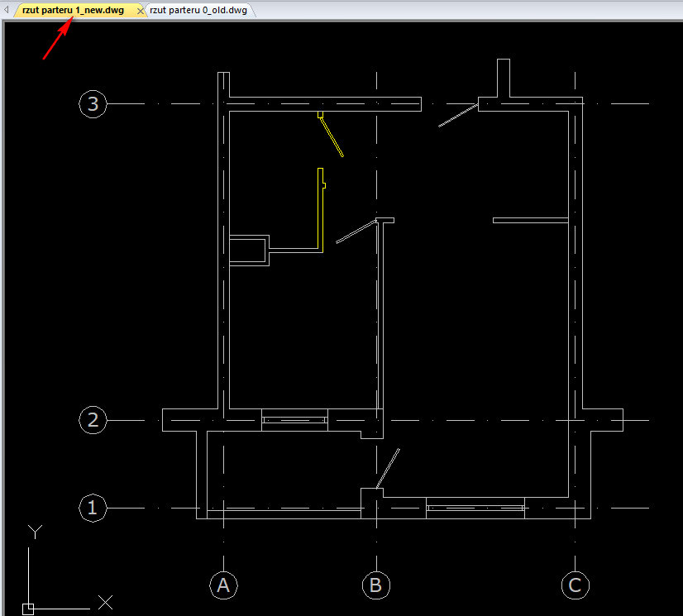Viewport: 683px width, 616px height.
Task: Select the yellow vertical wall segment
Action: (321, 207)
